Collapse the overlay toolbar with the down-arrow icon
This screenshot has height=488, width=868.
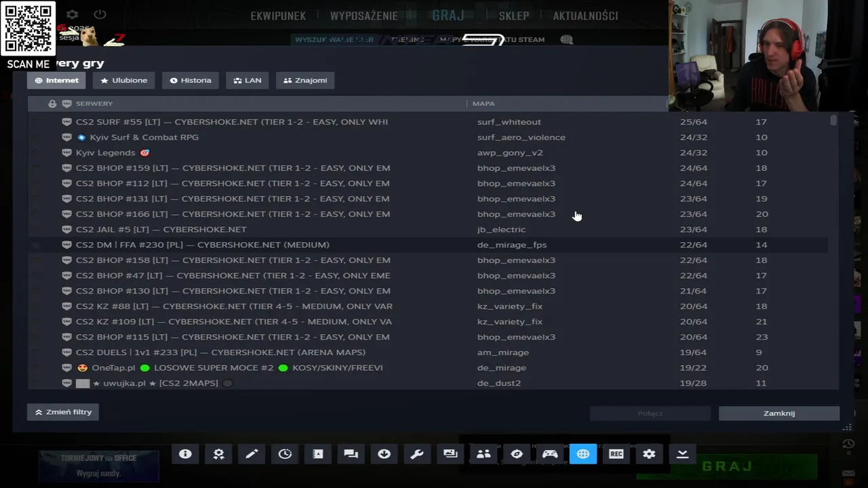coord(682,454)
